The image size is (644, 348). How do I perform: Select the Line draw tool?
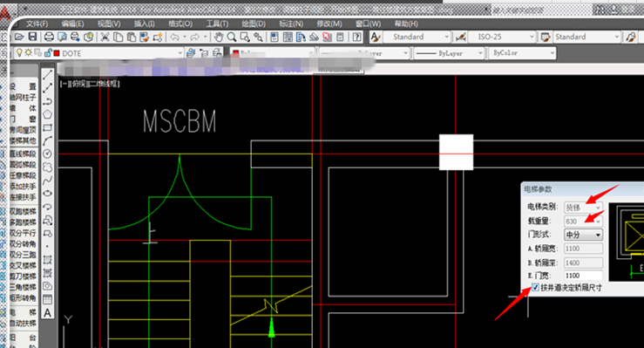point(48,75)
